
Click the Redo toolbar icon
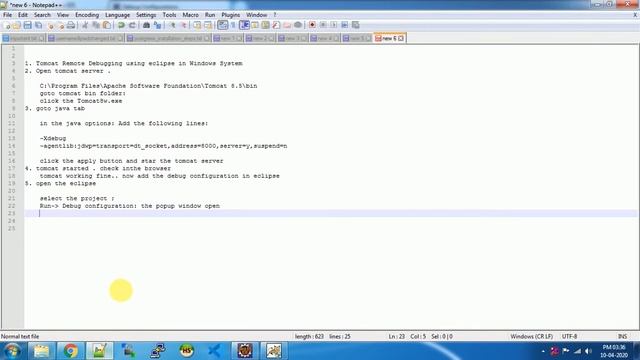click(x=132, y=25)
